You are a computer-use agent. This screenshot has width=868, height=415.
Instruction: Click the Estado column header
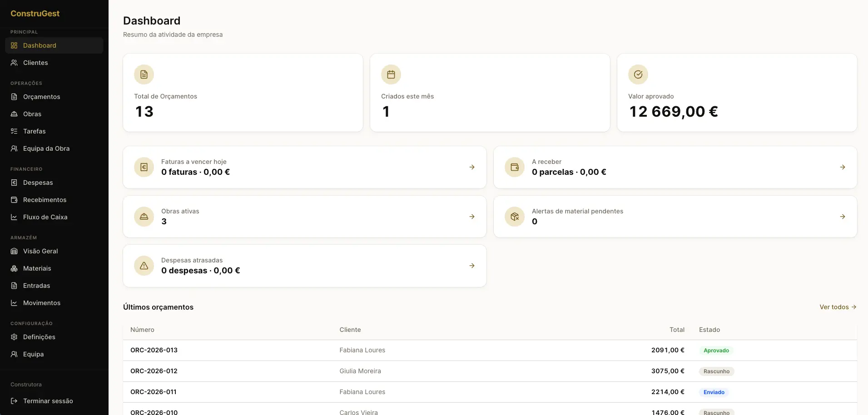[x=709, y=330]
